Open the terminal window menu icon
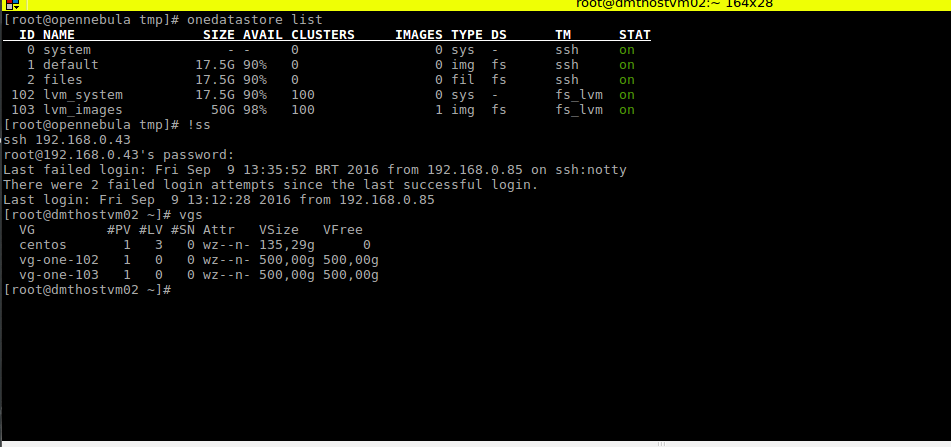This screenshot has width=951, height=447. (12, 5)
